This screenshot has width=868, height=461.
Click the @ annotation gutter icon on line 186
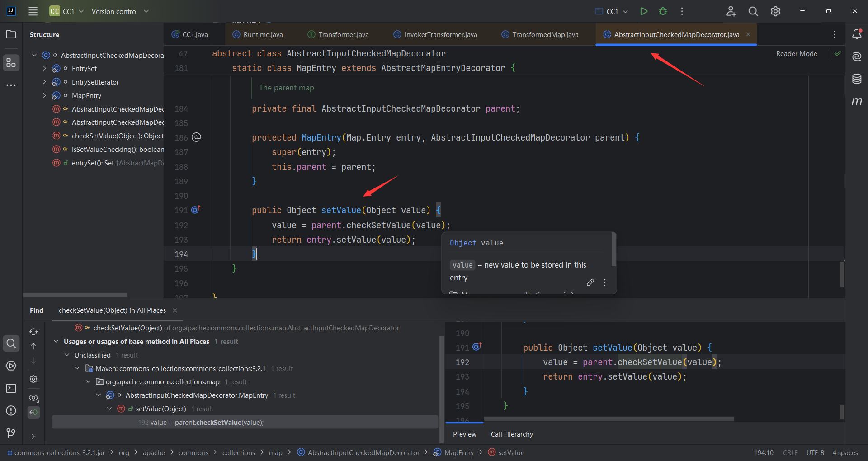point(196,137)
